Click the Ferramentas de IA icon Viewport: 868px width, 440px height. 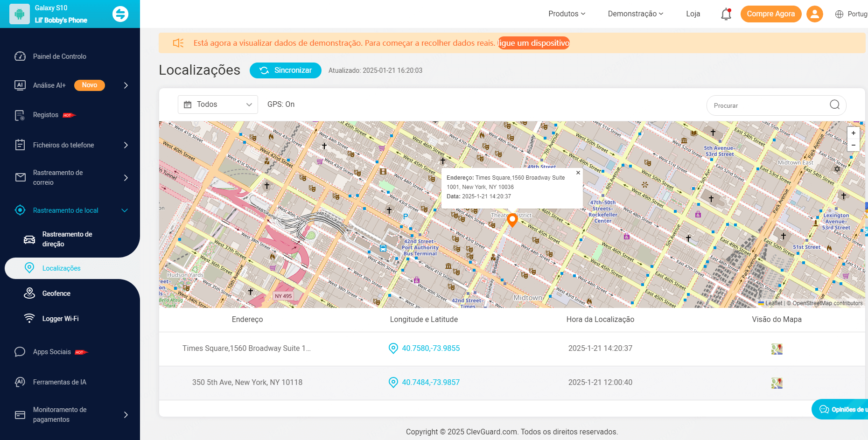click(x=20, y=382)
